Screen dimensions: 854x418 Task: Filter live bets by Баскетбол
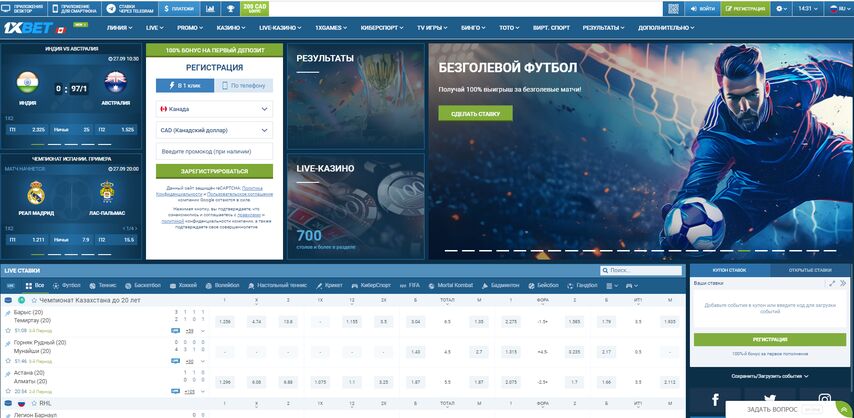pos(143,285)
